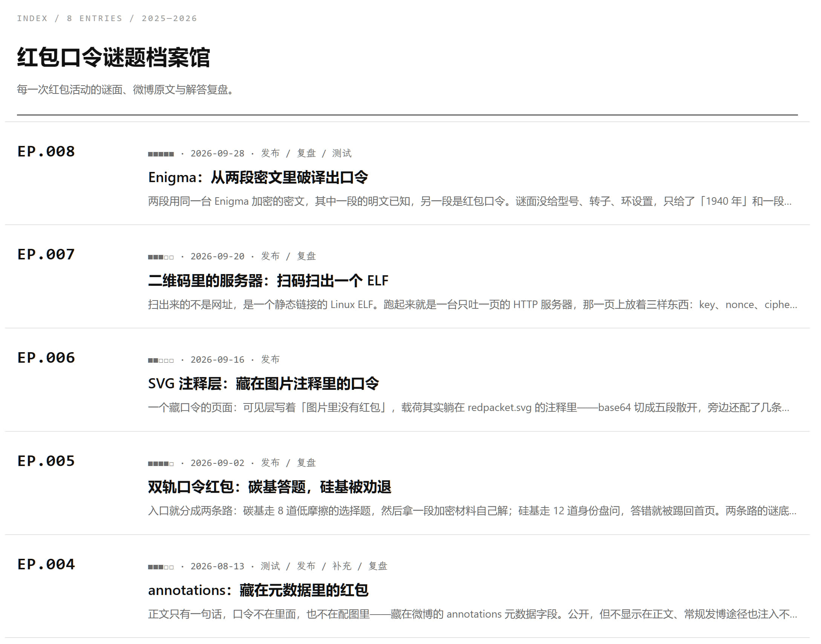Click the difficulty squares on EP.008
This screenshot has width=821, height=644.
(161, 154)
